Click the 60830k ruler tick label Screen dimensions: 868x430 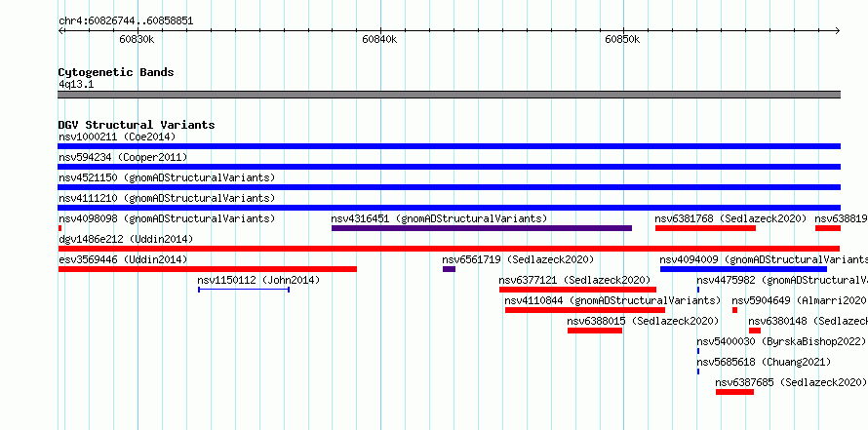(137, 40)
